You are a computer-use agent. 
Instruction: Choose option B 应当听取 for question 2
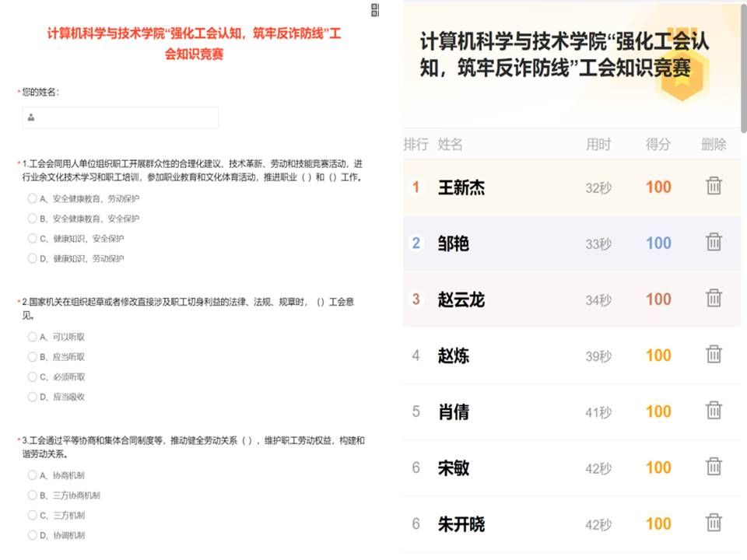[33, 357]
